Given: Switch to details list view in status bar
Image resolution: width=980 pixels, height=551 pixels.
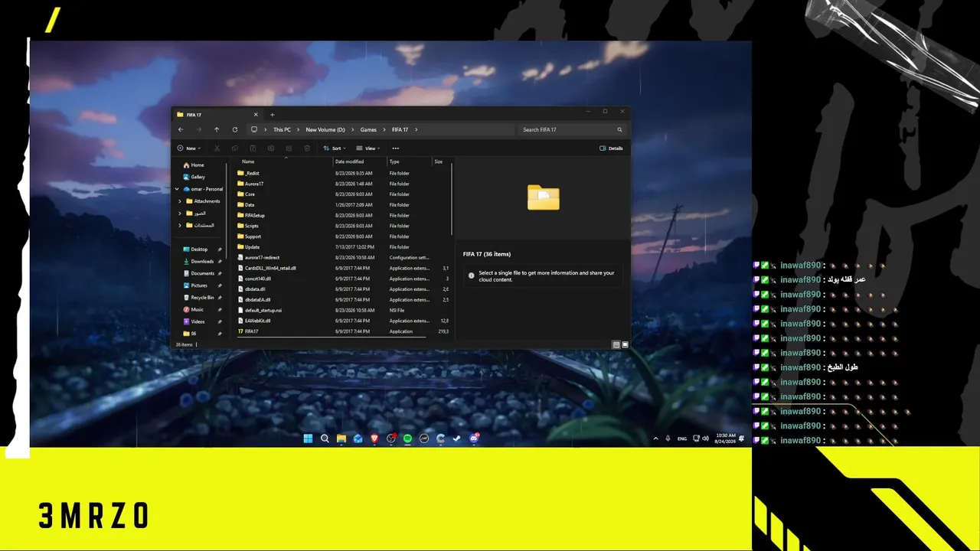Looking at the screenshot, I should pyautogui.click(x=616, y=345).
